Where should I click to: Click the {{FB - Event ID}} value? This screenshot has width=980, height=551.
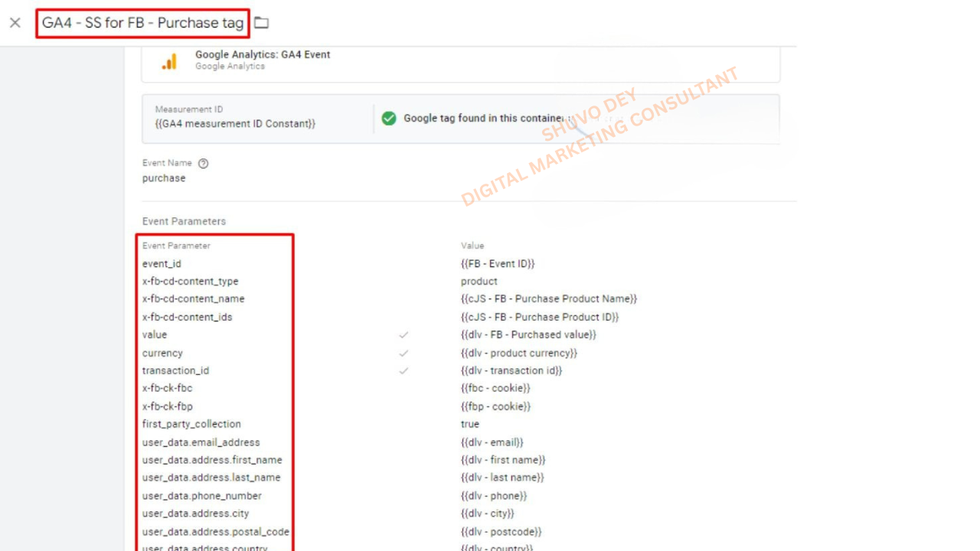tap(498, 263)
